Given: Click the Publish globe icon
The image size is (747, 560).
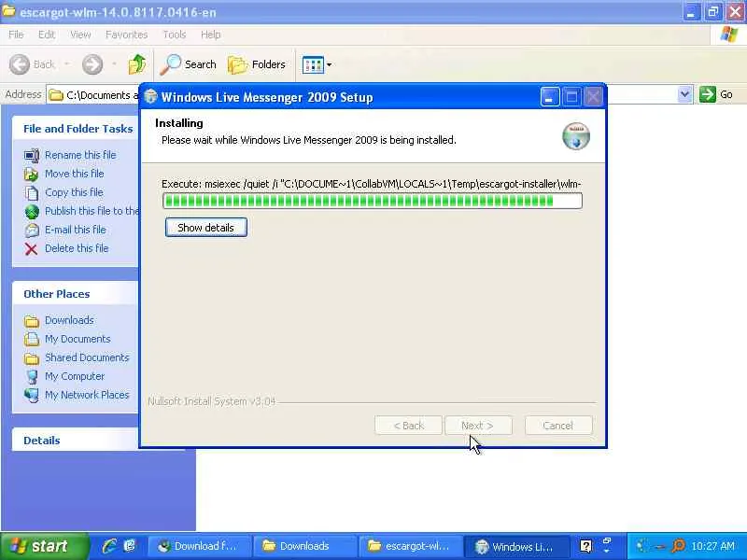Looking at the screenshot, I should [32, 212].
